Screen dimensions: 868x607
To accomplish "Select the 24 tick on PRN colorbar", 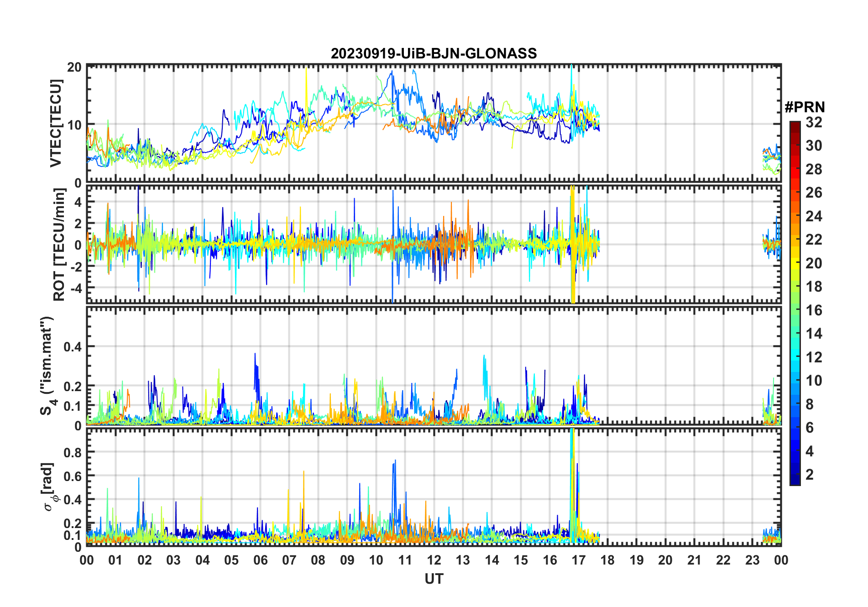I will pyautogui.click(x=814, y=216).
